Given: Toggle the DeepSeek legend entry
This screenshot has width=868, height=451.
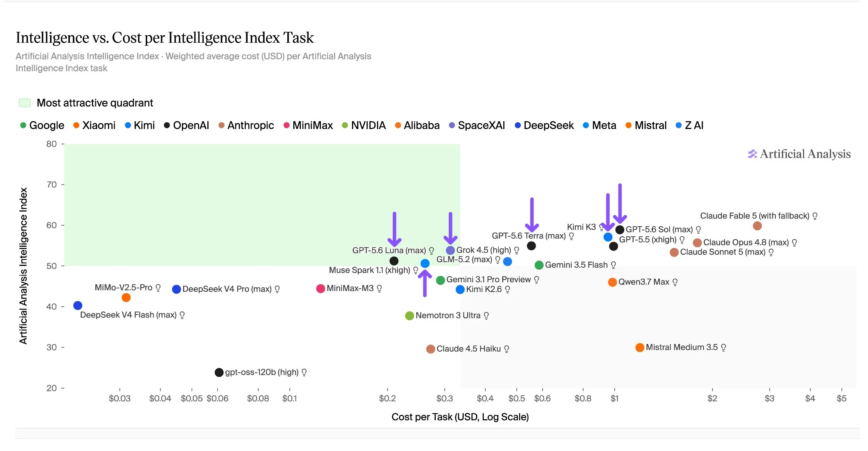Looking at the screenshot, I should pos(544,125).
